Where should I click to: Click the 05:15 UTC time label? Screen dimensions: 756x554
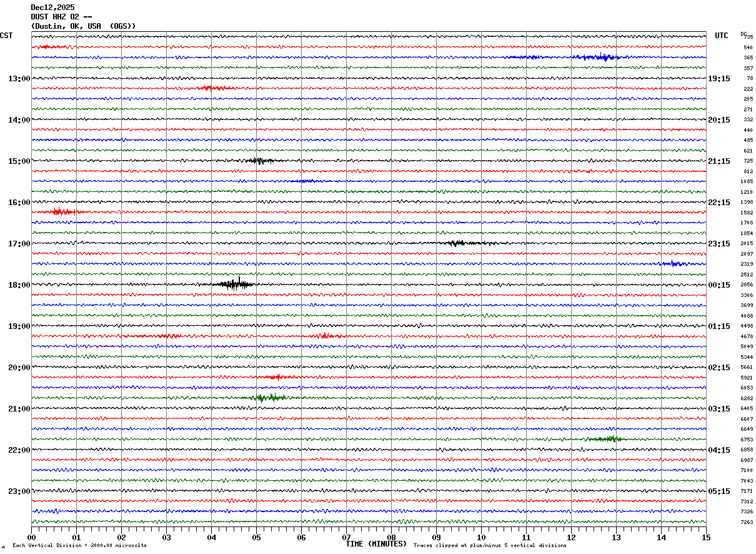pyautogui.click(x=719, y=491)
